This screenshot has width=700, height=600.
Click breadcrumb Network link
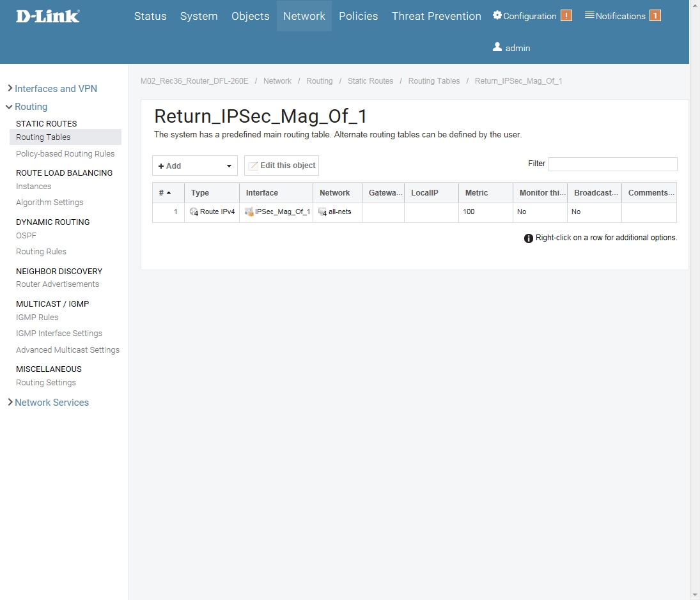277,81
